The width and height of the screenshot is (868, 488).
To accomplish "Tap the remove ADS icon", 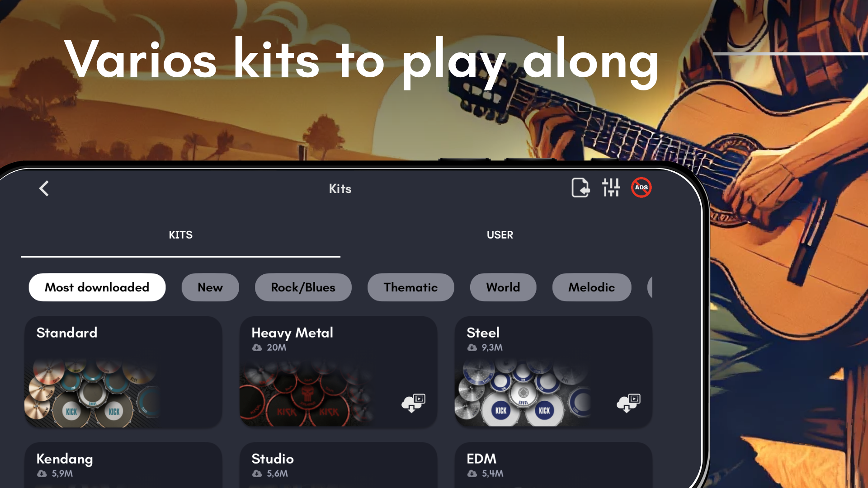I will (x=641, y=188).
